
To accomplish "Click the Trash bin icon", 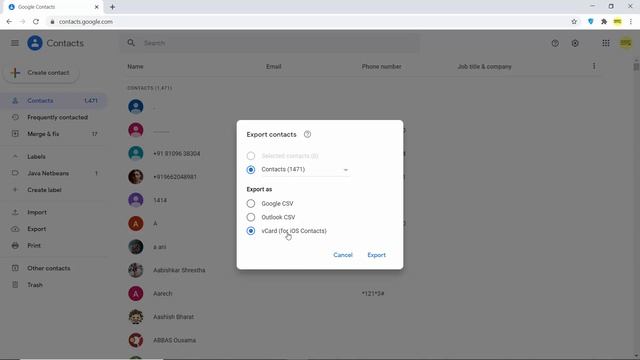I will [x=15, y=284].
